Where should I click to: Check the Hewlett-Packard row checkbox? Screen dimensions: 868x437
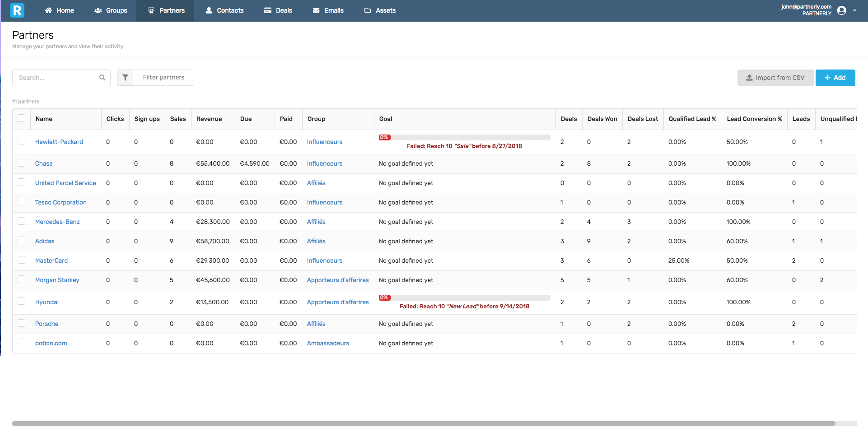21,141
